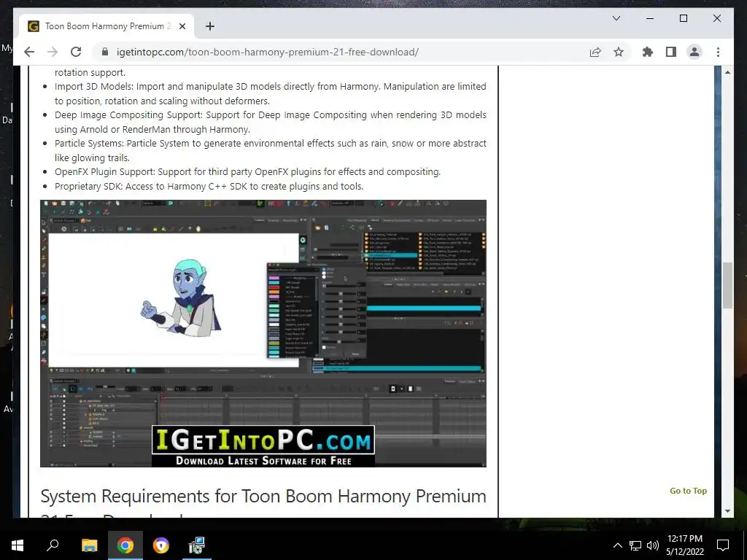View site information via the lock icon
This screenshot has width=747, height=560.
[105, 52]
